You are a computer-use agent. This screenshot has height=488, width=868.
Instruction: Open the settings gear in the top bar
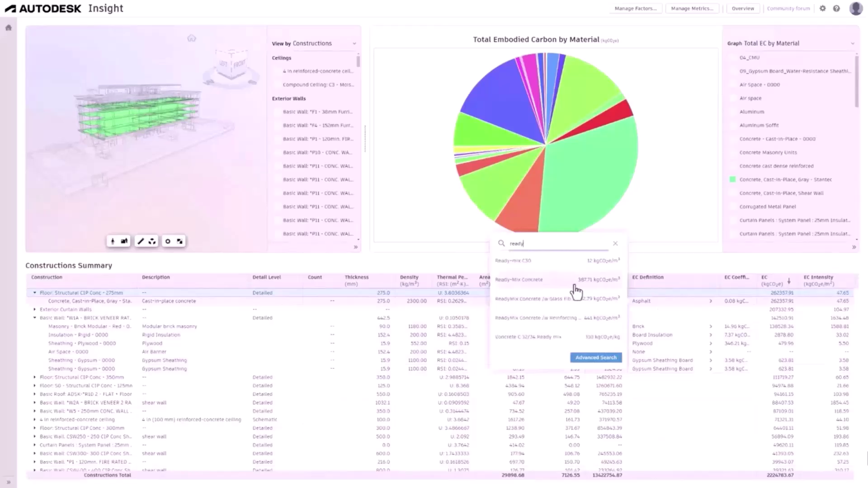tap(823, 8)
